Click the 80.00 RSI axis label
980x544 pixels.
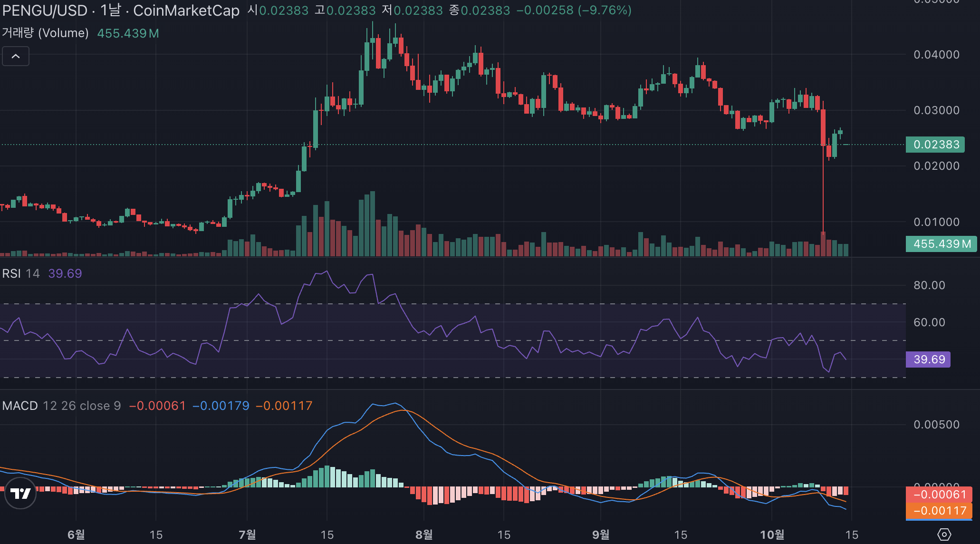(930, 285)
